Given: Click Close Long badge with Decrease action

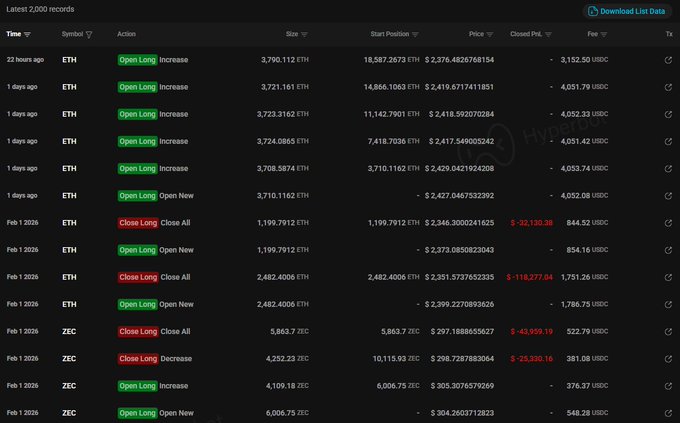Looking at the screenshot, I should (x=138, y=359).
